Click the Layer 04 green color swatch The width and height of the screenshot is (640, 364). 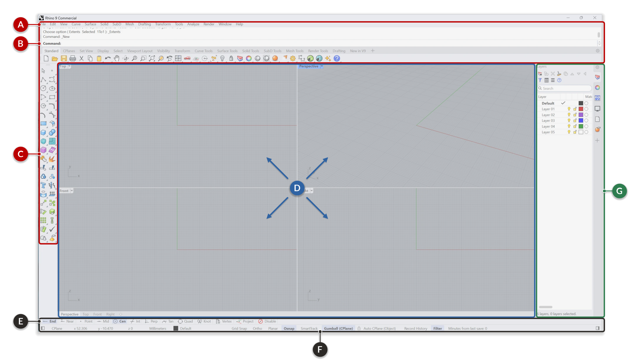(x=581, y=127)
